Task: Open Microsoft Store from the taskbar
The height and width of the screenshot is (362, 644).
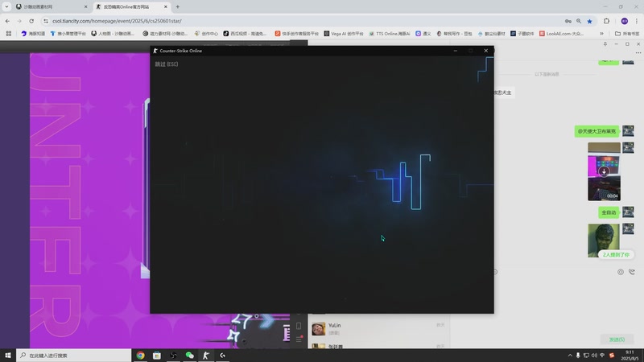Action: 157,356
